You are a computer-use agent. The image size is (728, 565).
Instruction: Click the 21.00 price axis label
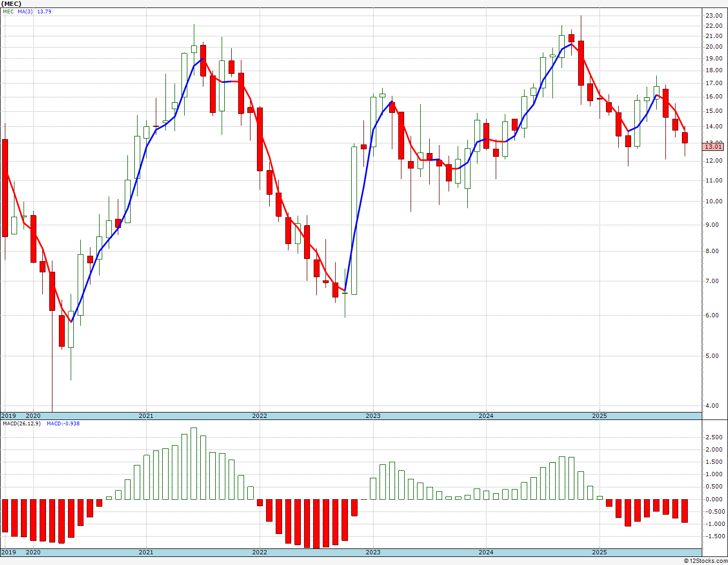coord(714,36)
